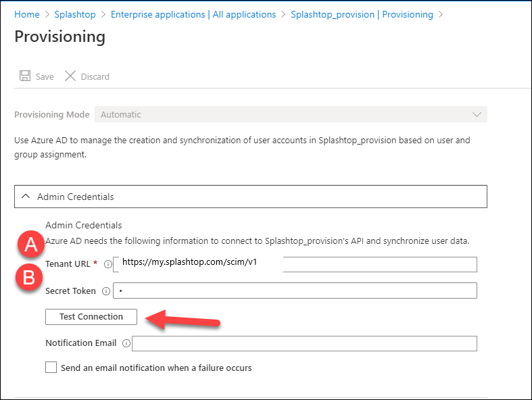Click the Tenant URL info icon

point(108,264)
